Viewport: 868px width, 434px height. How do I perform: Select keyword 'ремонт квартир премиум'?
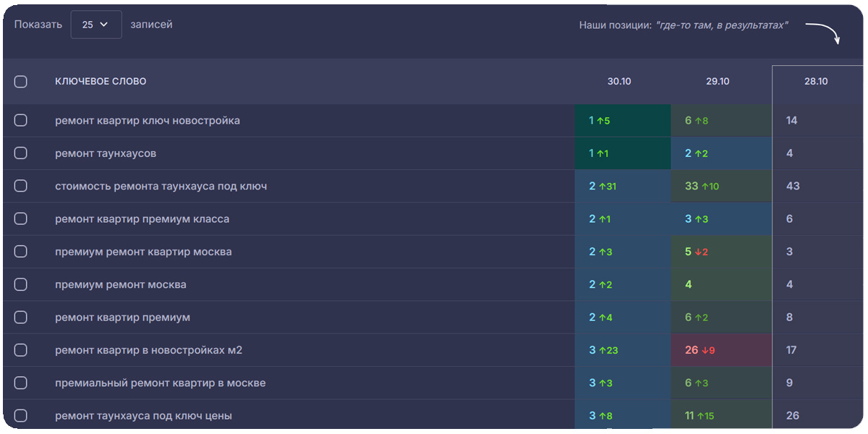pyautogui.click(x=123, y=318)
